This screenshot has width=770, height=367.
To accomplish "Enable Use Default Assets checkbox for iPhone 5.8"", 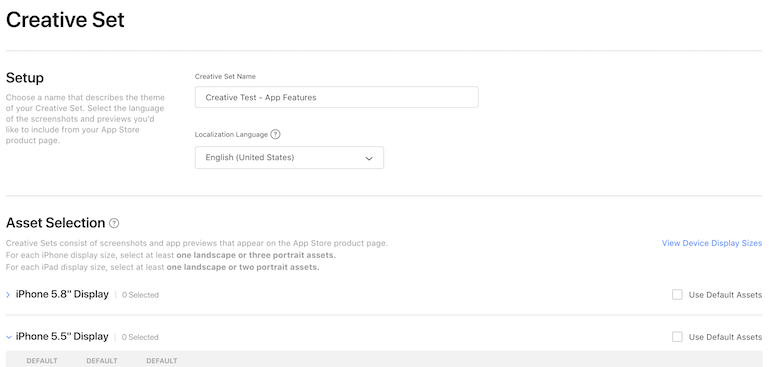I will click(677, 295).
